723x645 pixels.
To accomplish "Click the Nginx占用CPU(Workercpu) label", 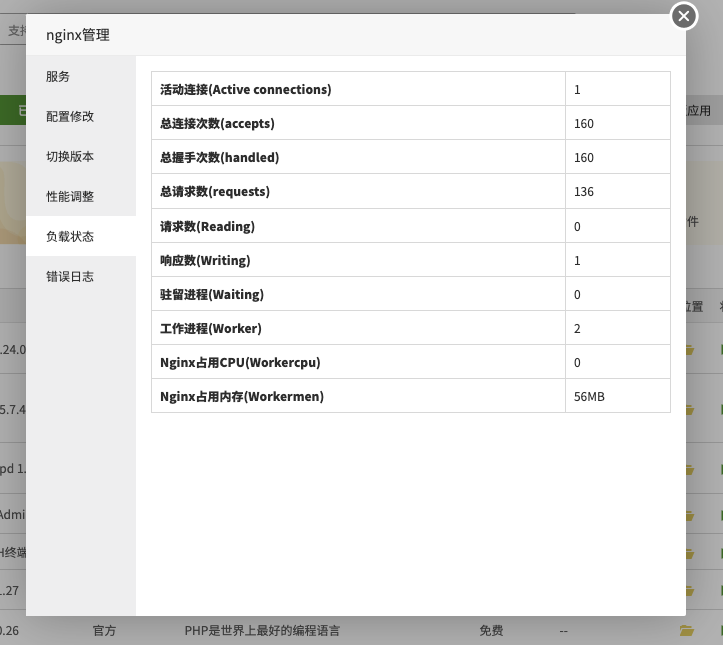I will click(240, 363).
